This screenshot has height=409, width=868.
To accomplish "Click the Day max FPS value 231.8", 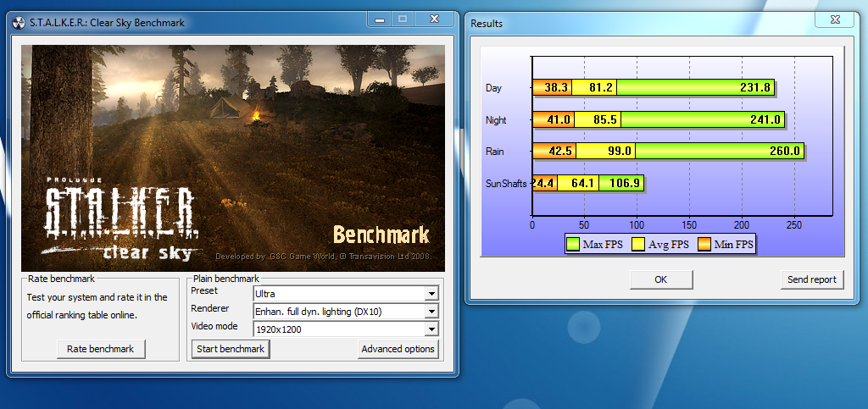I will point(754,87).
